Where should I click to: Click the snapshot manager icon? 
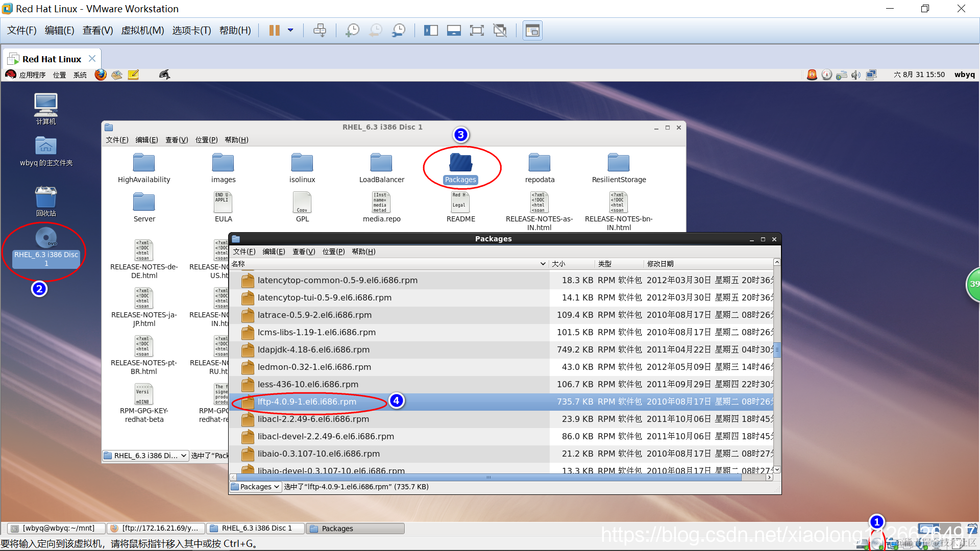[x=399, y=31]
